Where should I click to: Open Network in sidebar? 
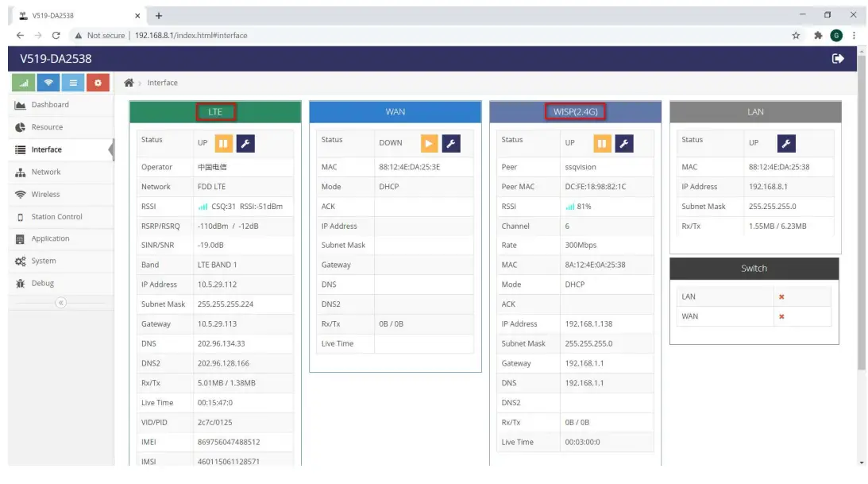pos(61,172)
